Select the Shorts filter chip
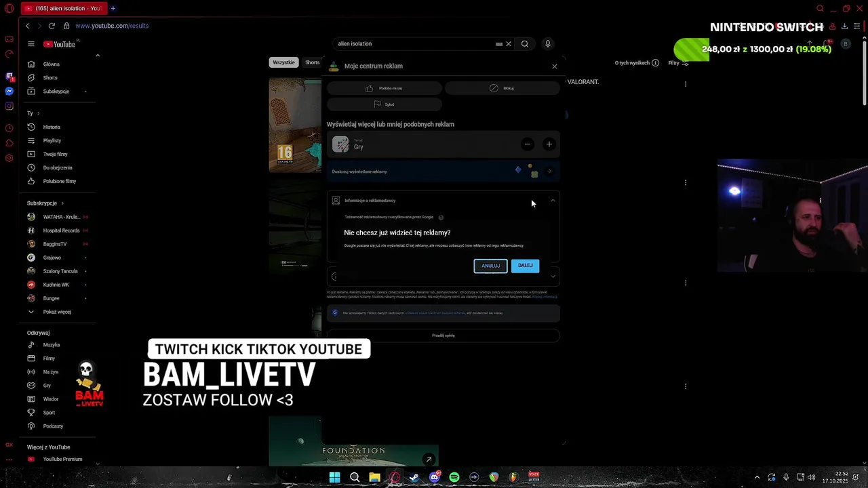This screenshot has width=868, height=488. [312, 62]
